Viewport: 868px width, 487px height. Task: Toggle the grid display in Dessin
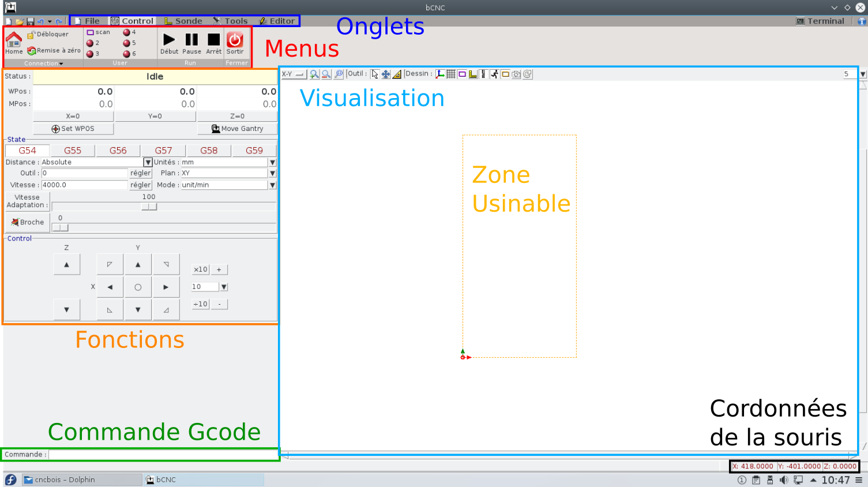point(451,74)
